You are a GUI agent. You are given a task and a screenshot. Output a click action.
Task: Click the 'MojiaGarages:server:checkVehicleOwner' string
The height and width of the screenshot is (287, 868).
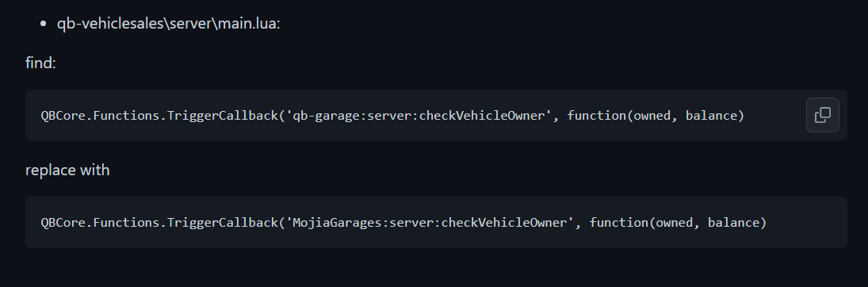click(x=430, y=223)
